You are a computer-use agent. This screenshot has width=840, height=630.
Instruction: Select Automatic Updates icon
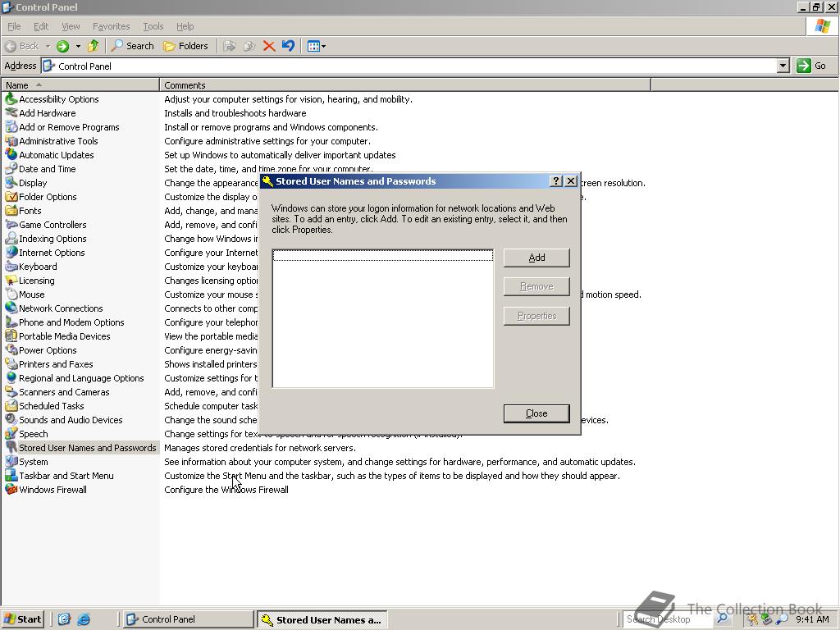[x=11, y=155]
